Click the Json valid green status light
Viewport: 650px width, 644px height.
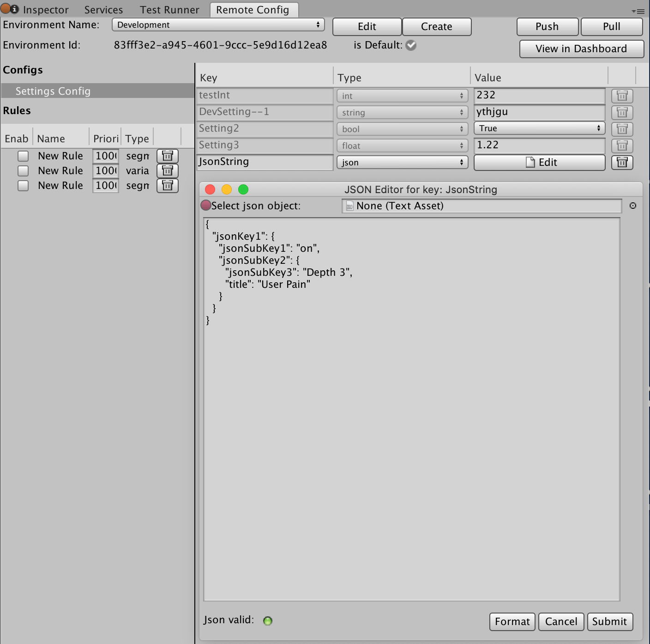tap(267, 620)
